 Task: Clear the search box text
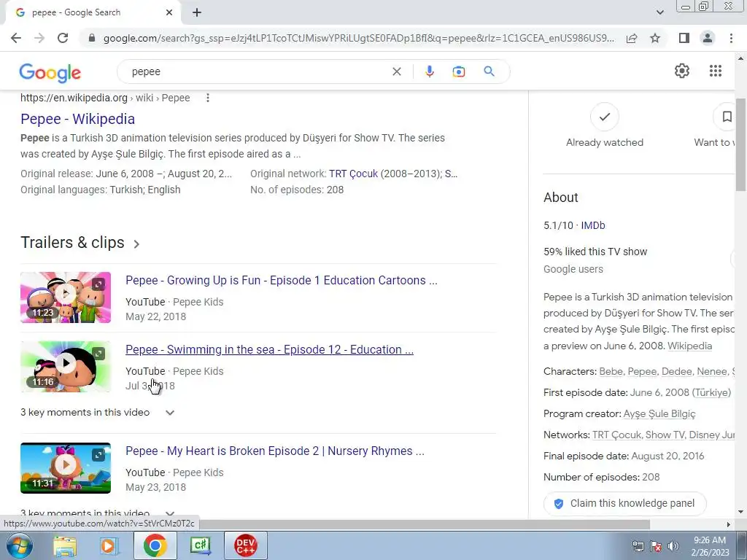[x=396, y=72]
